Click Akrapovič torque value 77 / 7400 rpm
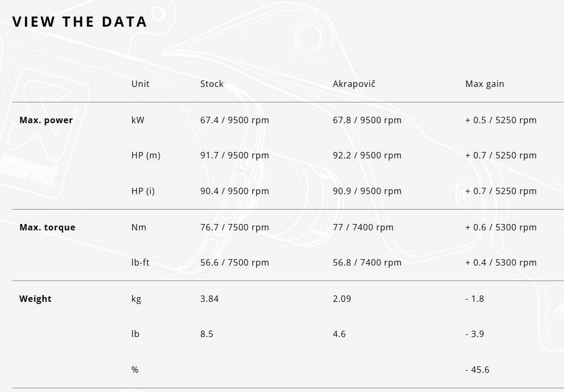Screen dimensions: 564x392 [x=363, y=227]
